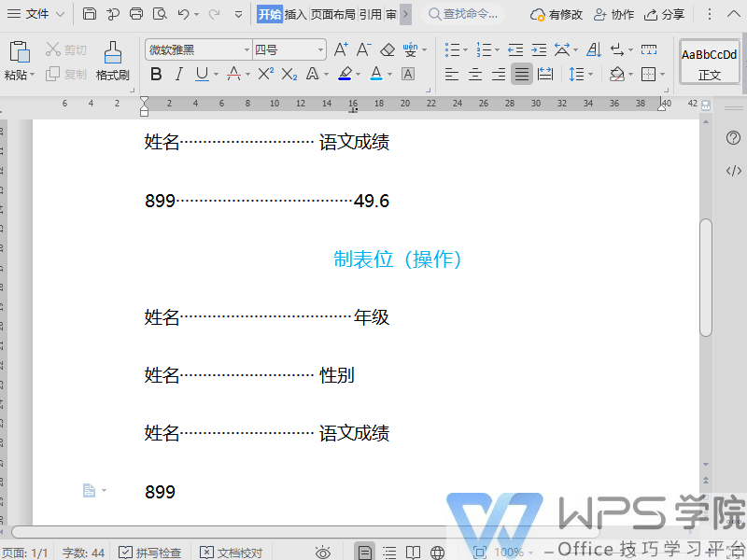Open the help question mark icon
747x560 pixels.
pos(733,138)
